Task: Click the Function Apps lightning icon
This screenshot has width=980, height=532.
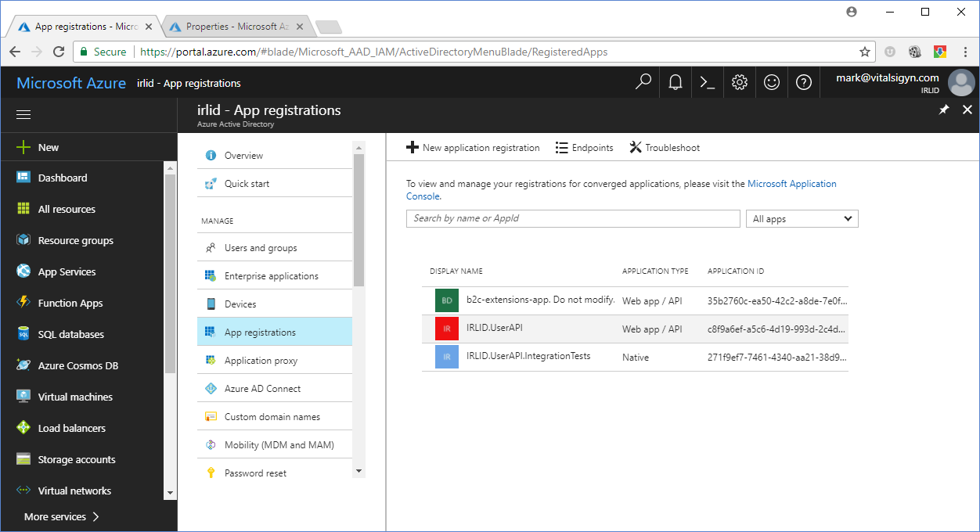Action: (23, 303)
